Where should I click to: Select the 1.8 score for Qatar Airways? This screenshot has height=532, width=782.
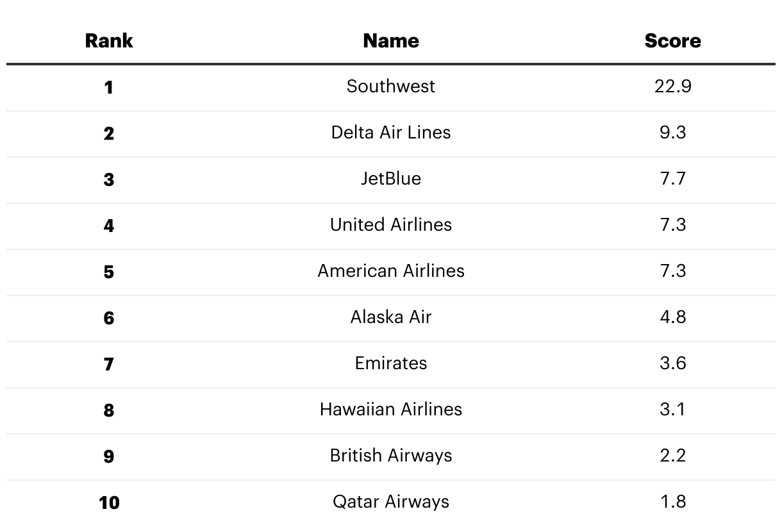click(x=672, y=502)
